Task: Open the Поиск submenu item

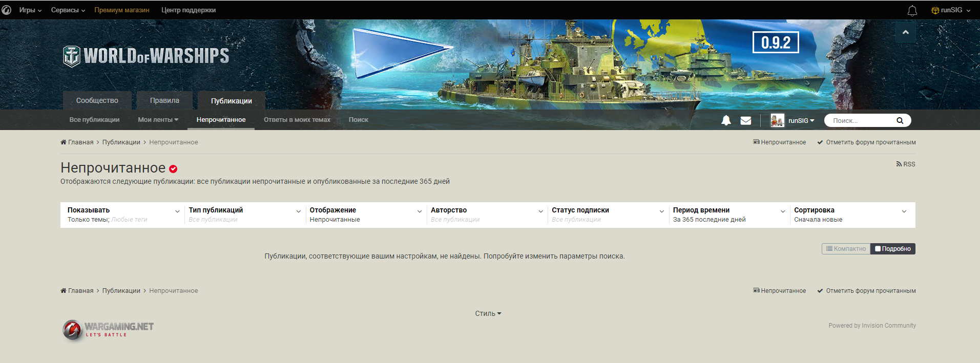Action: (x=359, y=120)
